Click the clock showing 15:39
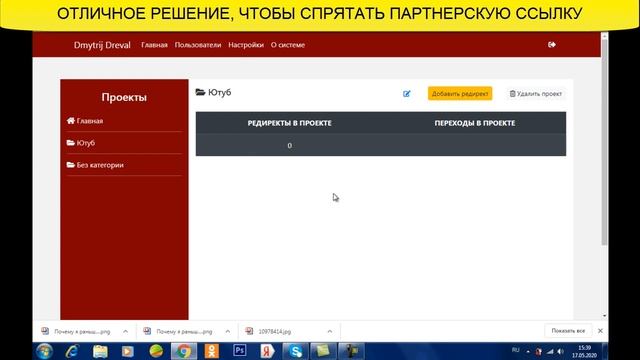 584,348
